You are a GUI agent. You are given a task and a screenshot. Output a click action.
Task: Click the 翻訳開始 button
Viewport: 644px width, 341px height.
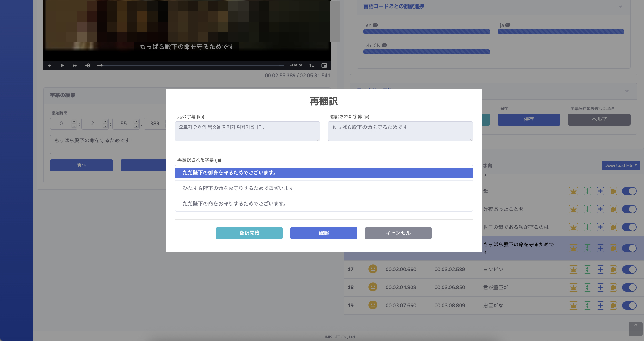[x=249, y=233]
